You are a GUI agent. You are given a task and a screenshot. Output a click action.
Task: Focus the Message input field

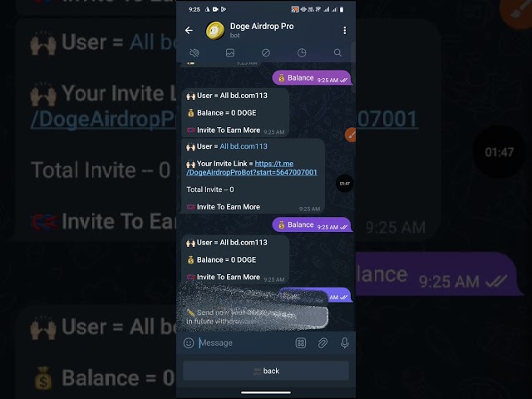244,343
